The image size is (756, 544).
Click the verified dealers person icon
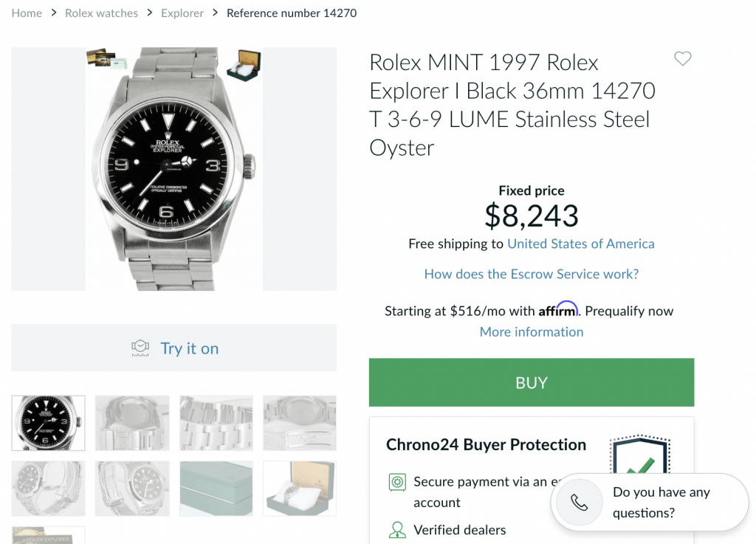click(397, 530)
